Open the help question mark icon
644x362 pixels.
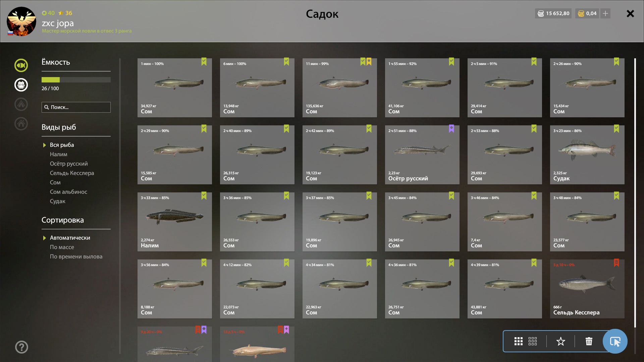tap(21, 347)
